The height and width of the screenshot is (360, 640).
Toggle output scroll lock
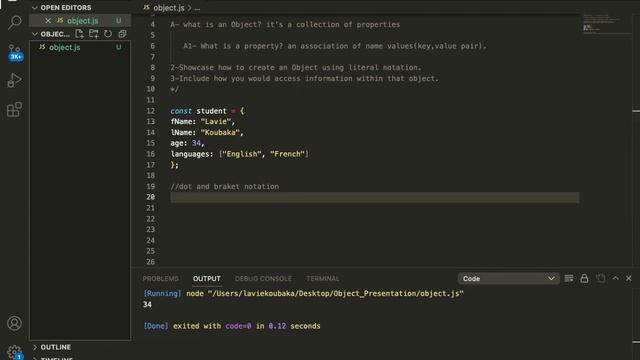584,278
